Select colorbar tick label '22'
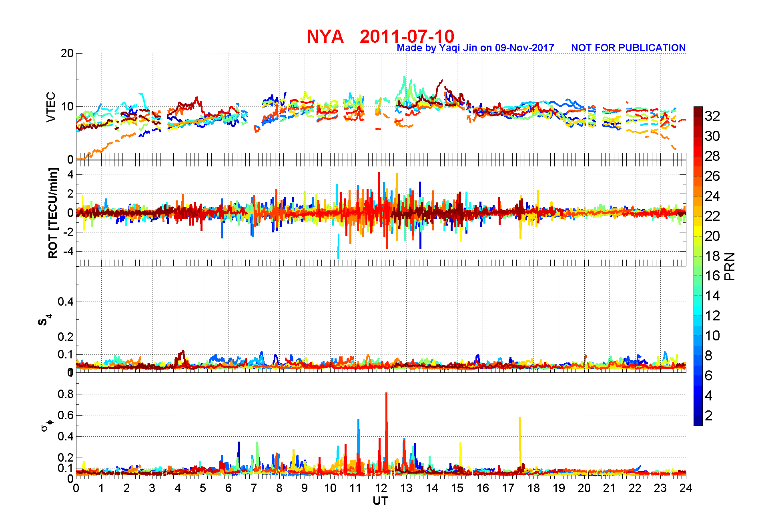The image size is (762, 532). [x=712, y=216]
